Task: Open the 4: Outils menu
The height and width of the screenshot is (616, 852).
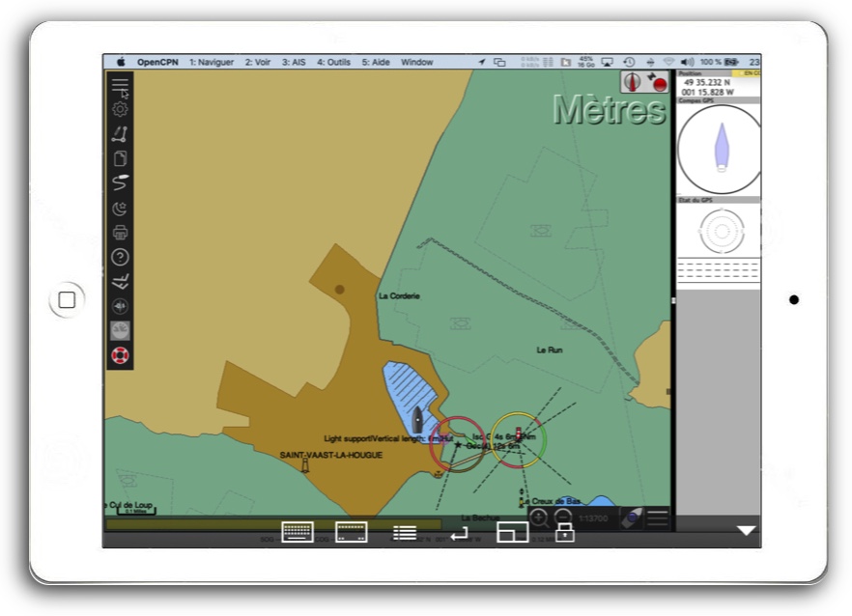Action: 333,62
